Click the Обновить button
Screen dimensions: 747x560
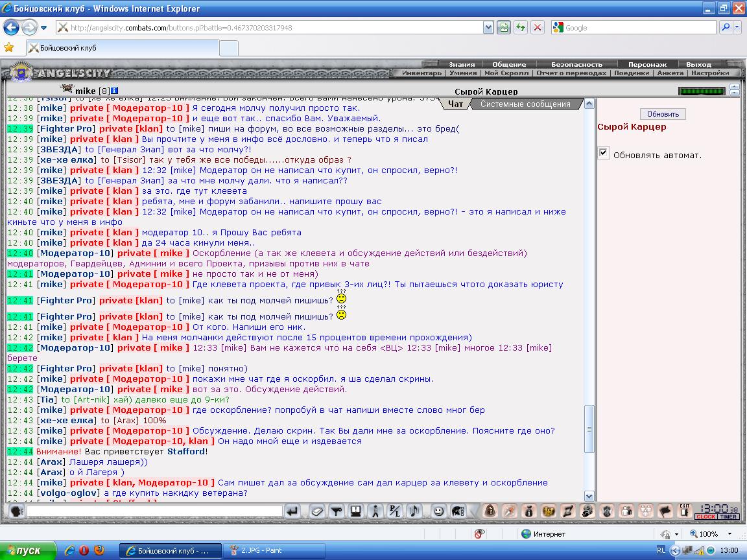(663, 114)
